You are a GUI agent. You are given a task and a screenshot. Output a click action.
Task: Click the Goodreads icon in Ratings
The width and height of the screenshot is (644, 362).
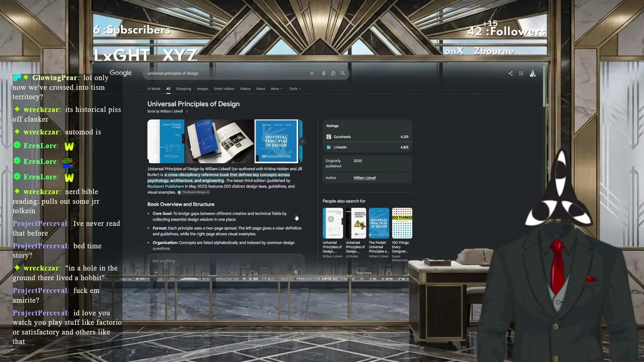tap(329, 137)
